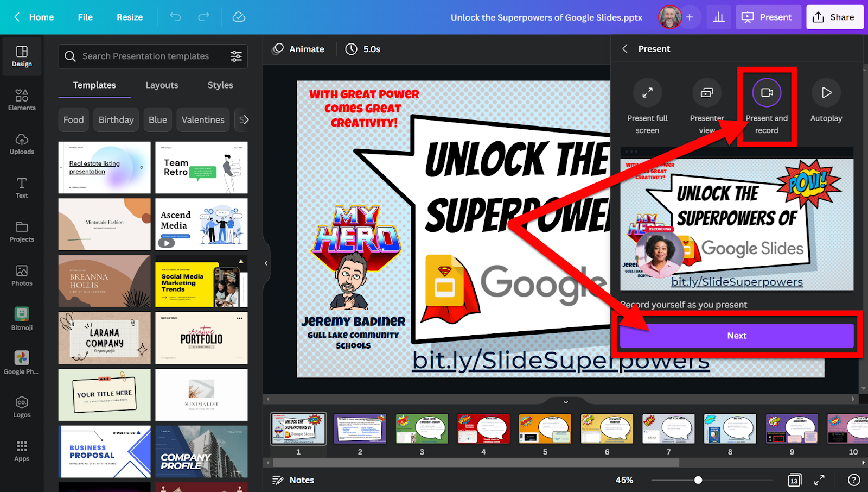Click the Search Presentation templates field

coord(153,56)
